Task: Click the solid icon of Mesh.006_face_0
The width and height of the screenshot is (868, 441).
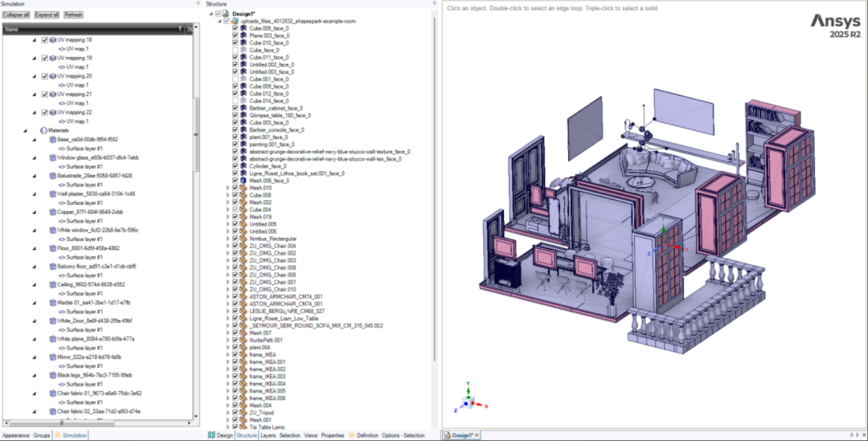Action: tap(244, 181)
